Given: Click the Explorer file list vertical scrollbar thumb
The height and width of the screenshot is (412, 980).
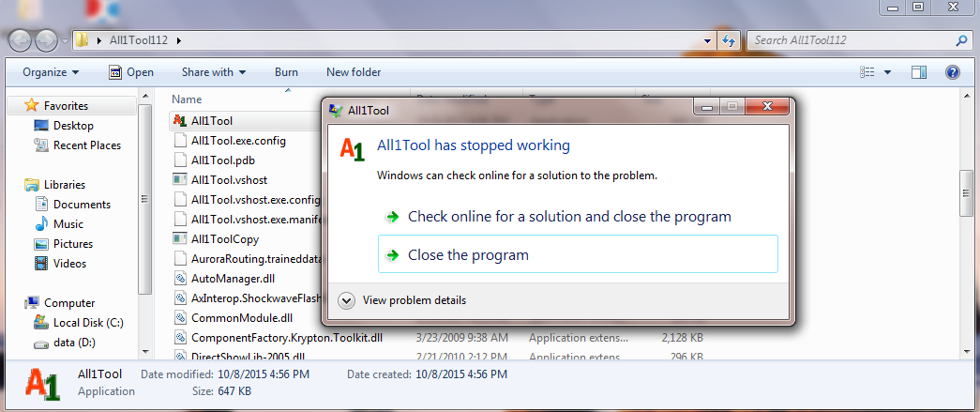Looking at the screenshot, I should click(x=966, y=194).
